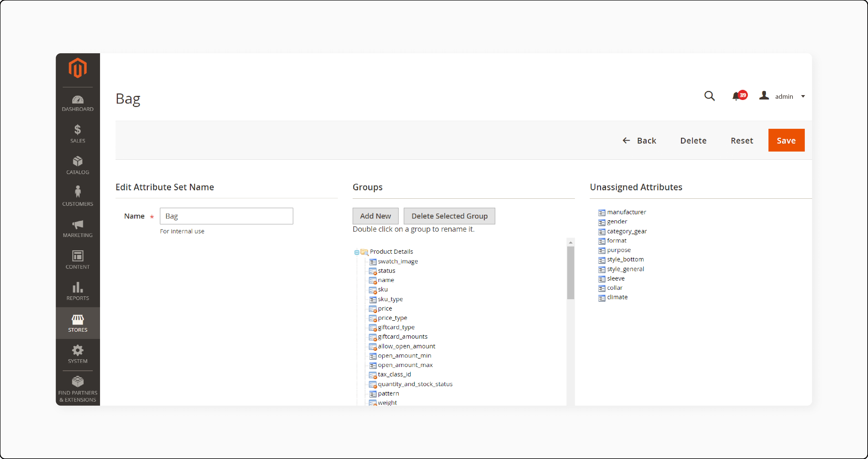Viewport: 868px width, 459px height.
Task: Open Find Partners & Extensions
Action: [x=77, y=389]
